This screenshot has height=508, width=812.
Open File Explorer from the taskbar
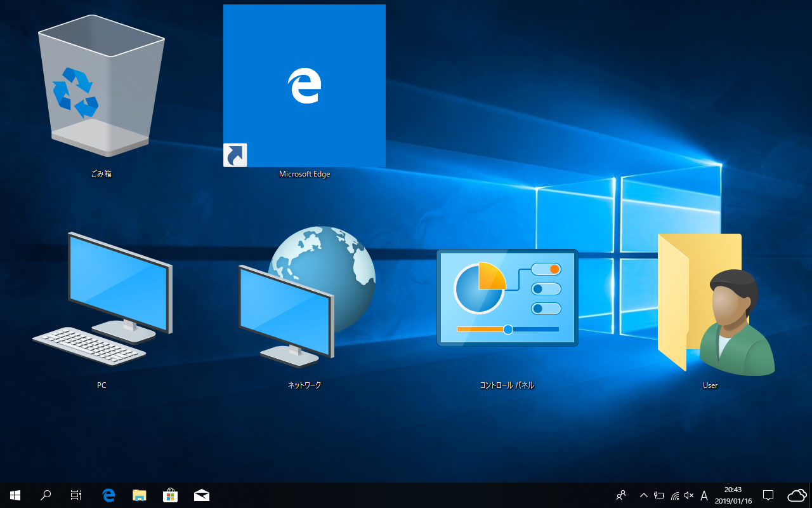click(140, 495)
